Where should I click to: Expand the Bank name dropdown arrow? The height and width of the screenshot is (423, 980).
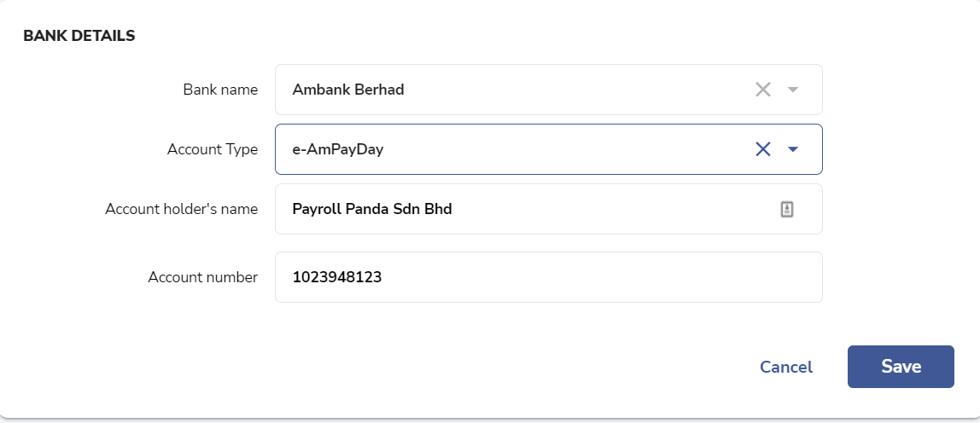coord(793,90)
